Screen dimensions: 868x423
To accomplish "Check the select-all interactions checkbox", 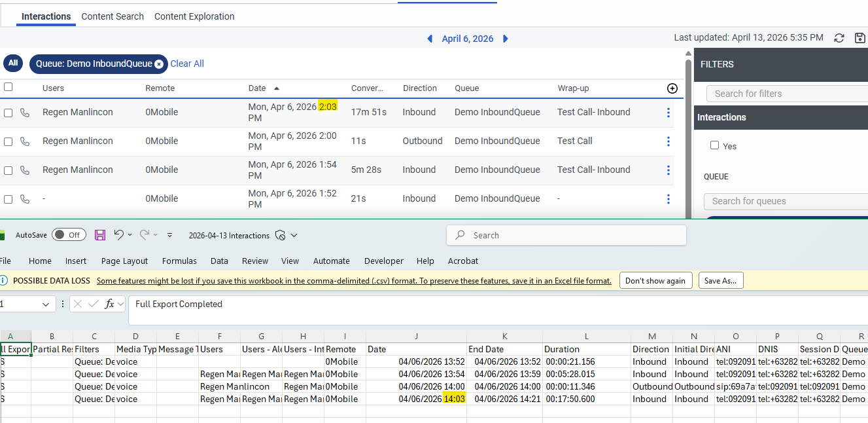I will pyautogui.click(x=9, y=87).
